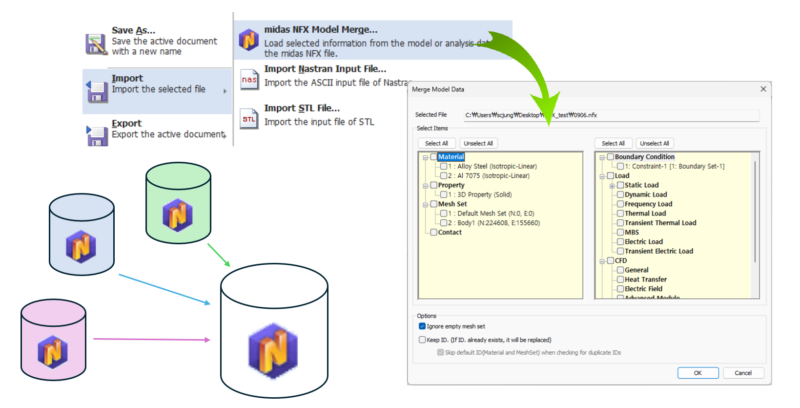Check the Thermal Load checkbox
The width and height of the screenshot is (800, 408).
(620, 214)
